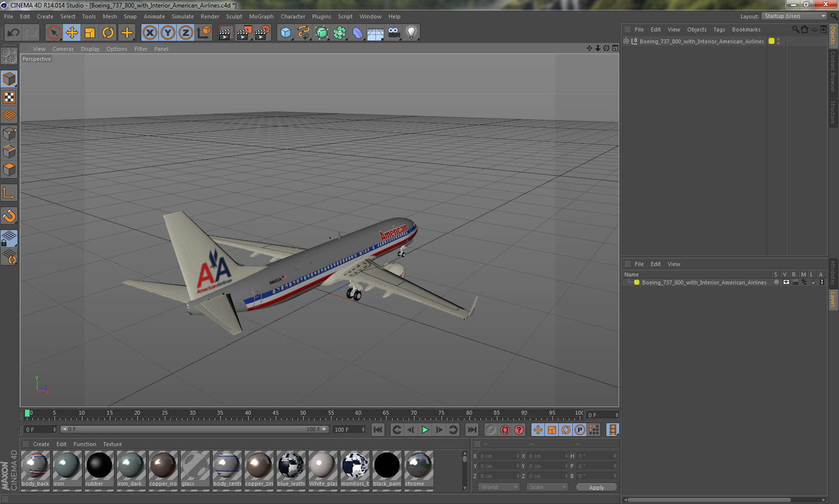The height and width of the screenshot is (504, 839).
Task: Open Layout Startup (User) dropdown
Action: (x=795, y=16)
